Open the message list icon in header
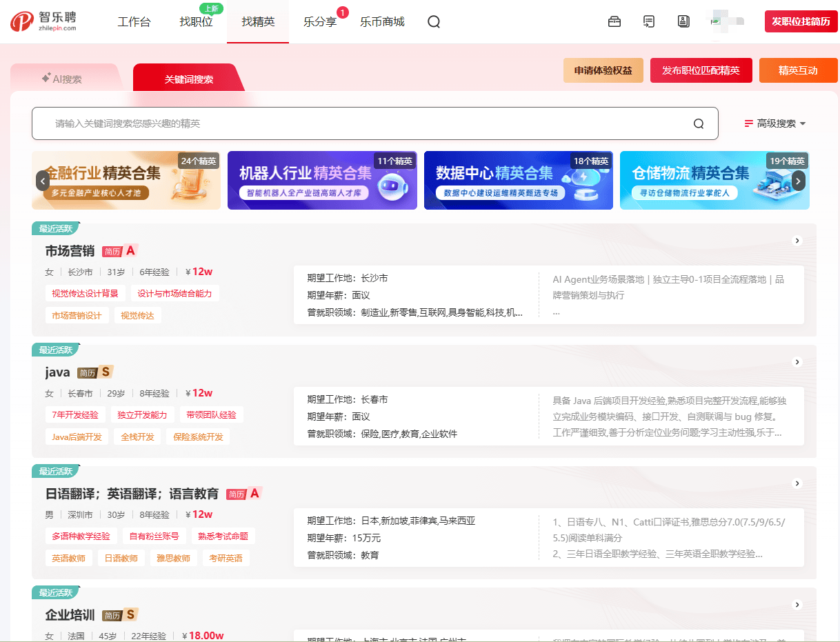 649,22
